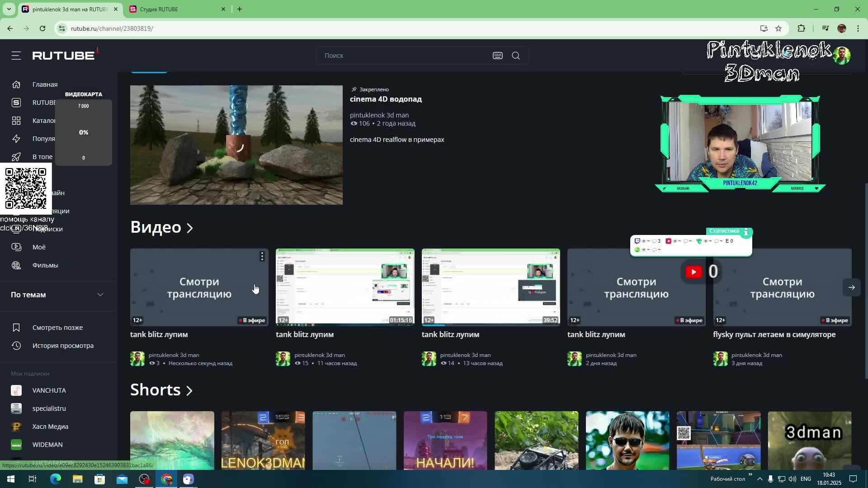This screenshot has width=868, height=488.
Task: Click the Смотреть позже bookmark icon
Action: (x=16, y=328)
